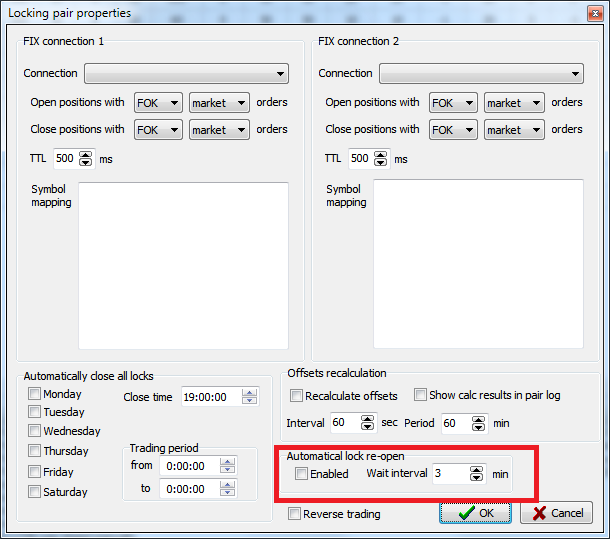Enable auto close on Tuesday
This screenshot has width=610, height=539.
tap(34, 411)
